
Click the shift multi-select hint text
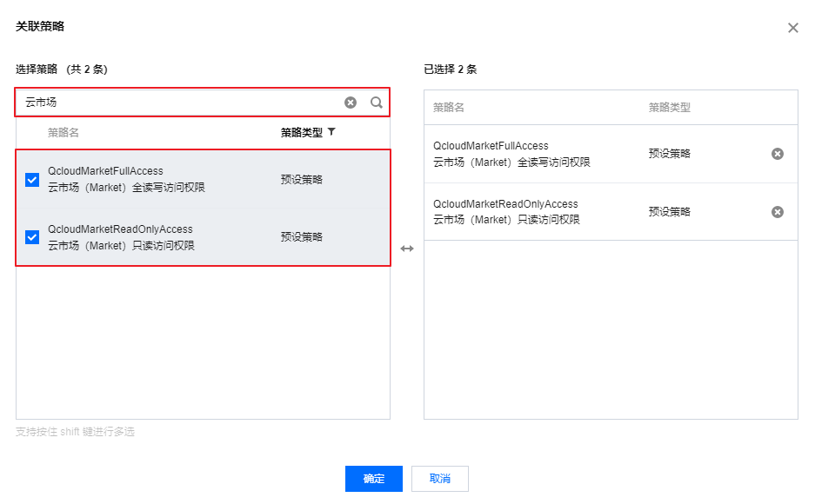(x=75, y=432)
